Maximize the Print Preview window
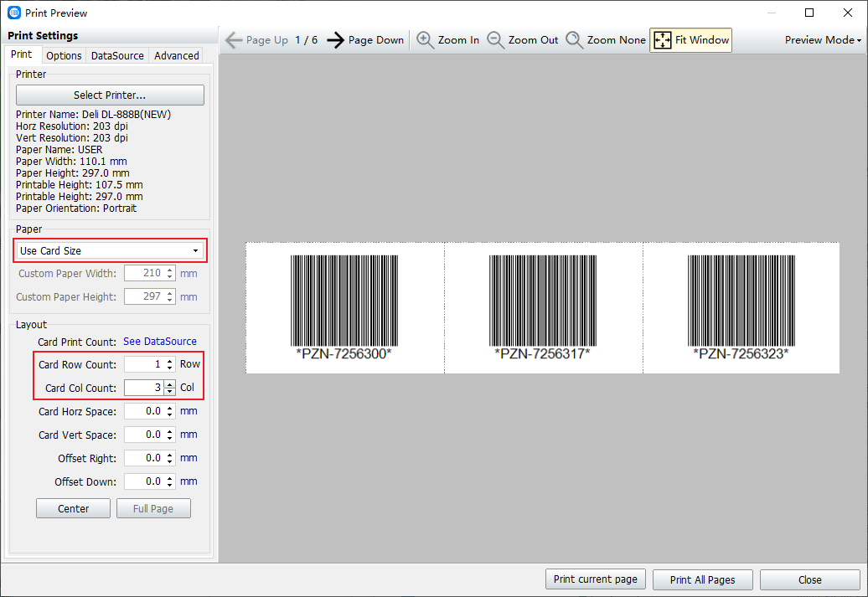 pos(809,13)
